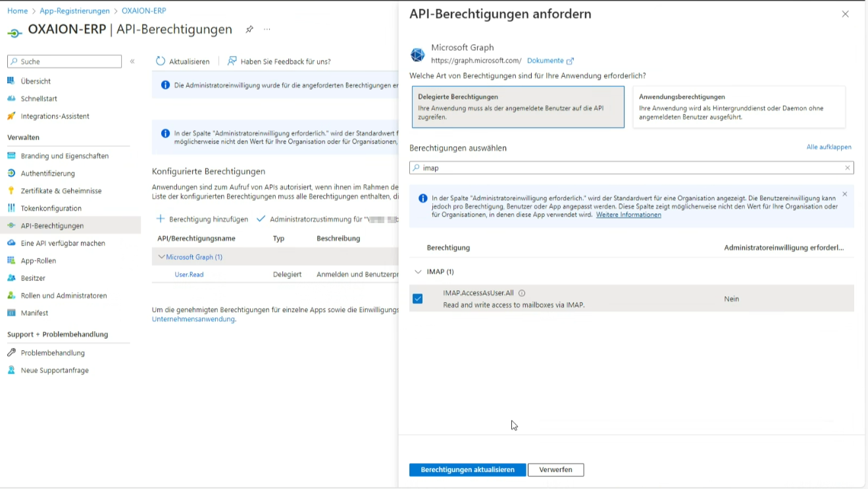Click App-Registrierungen in the breadcrumb
868x489 pixels.
click(74, 11)
